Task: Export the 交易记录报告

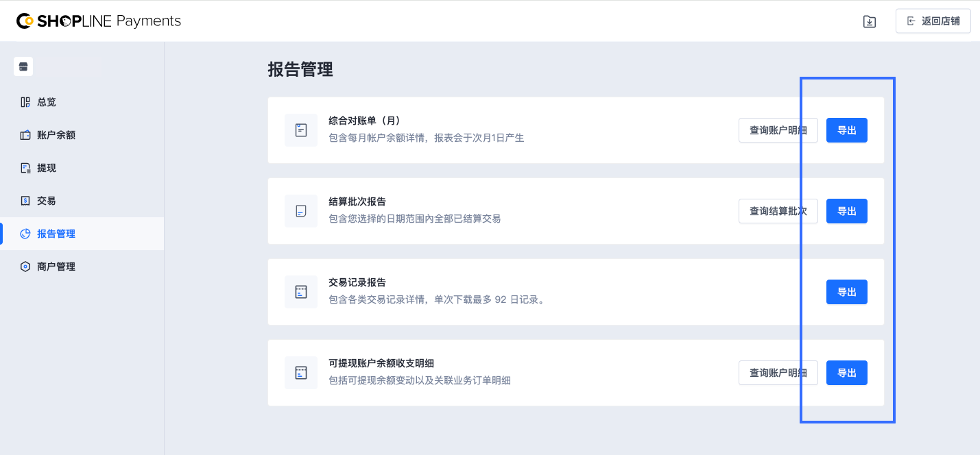Action: tap(846, 292)
